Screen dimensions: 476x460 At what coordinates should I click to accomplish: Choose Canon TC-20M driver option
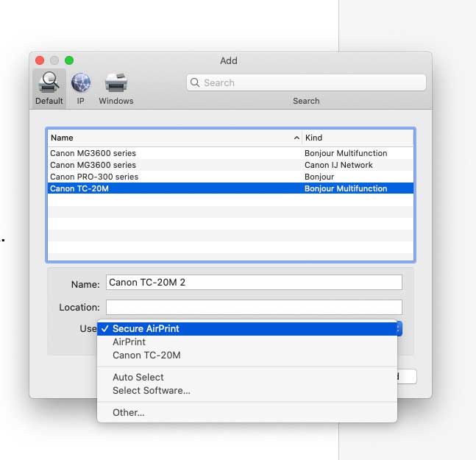pos(247,355)
